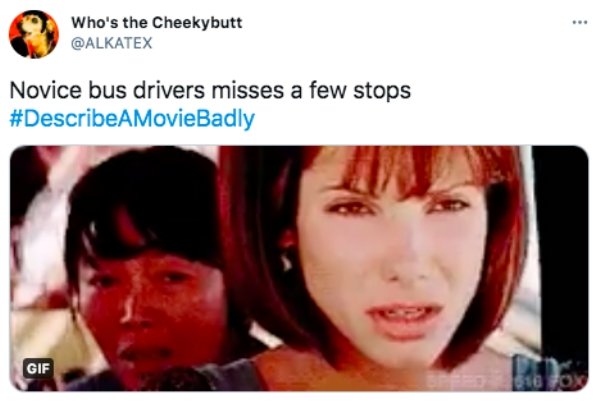The height and width of the screenshot is (403, 600).
Task: Select the tweet text about bus drivers
Action: 210,91
